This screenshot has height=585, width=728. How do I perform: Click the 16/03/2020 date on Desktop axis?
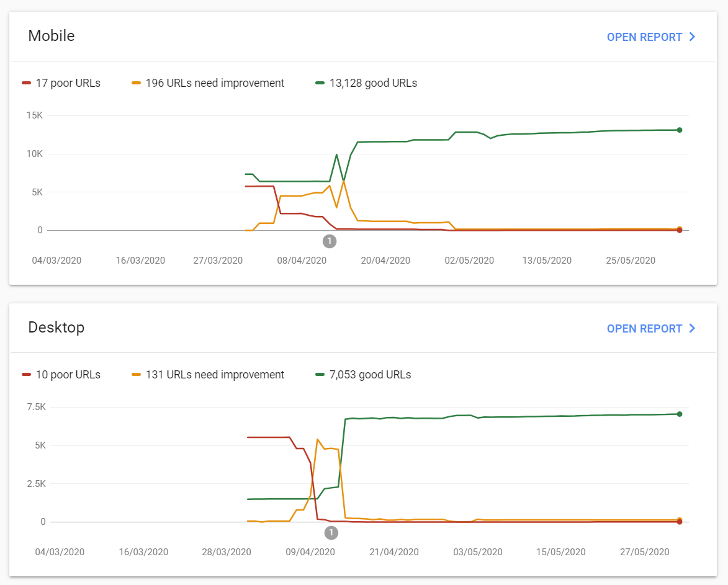click(143, 552)
